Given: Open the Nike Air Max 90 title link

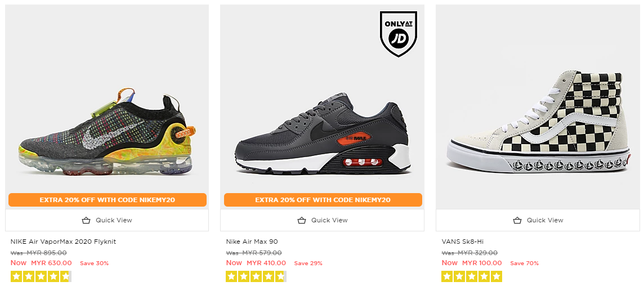Looking at the screenshot, I should (x=252, y=242).
